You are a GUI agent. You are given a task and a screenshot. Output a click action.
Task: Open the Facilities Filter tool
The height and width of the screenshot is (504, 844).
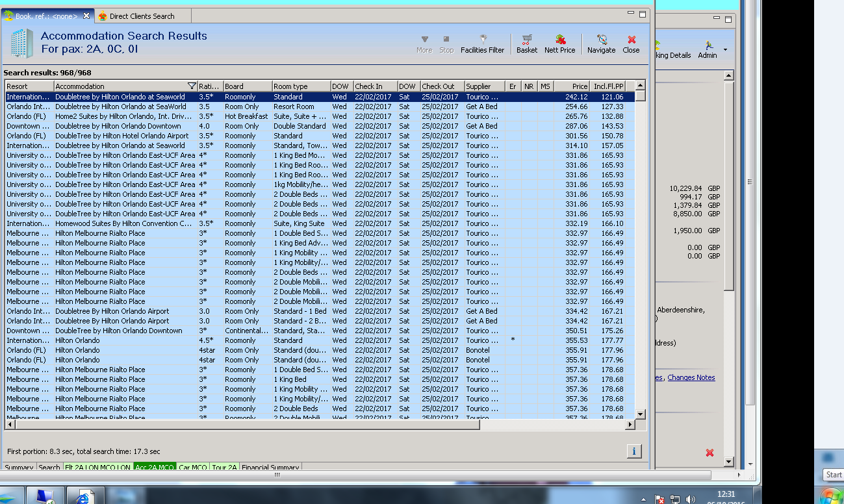point(482,44)
